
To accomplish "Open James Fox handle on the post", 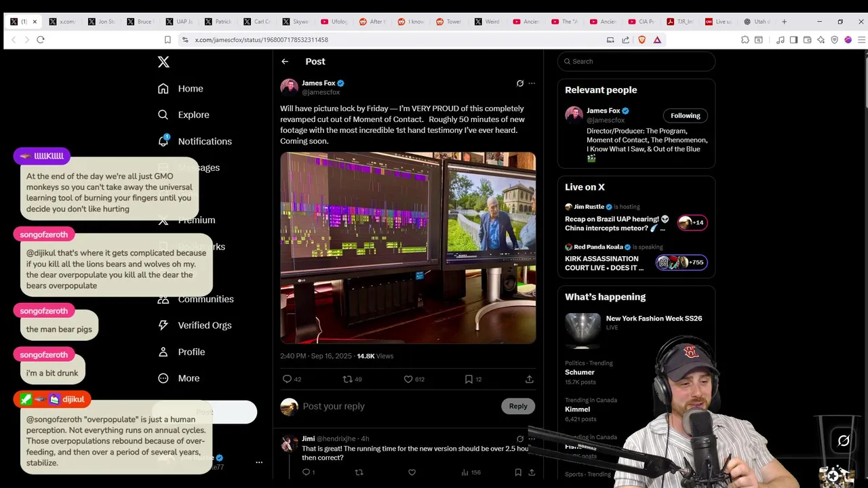I will click(x=321, y=92).
